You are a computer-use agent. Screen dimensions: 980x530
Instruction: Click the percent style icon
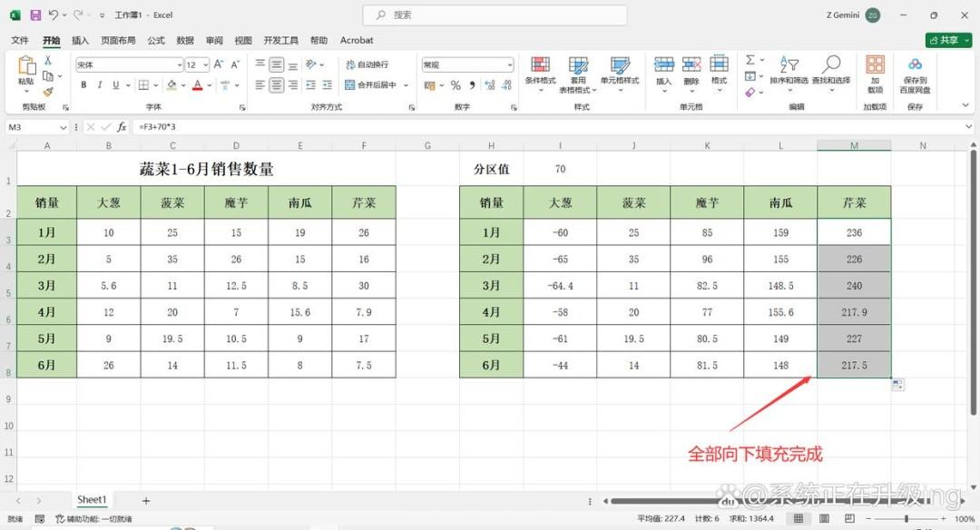(456, 85)
